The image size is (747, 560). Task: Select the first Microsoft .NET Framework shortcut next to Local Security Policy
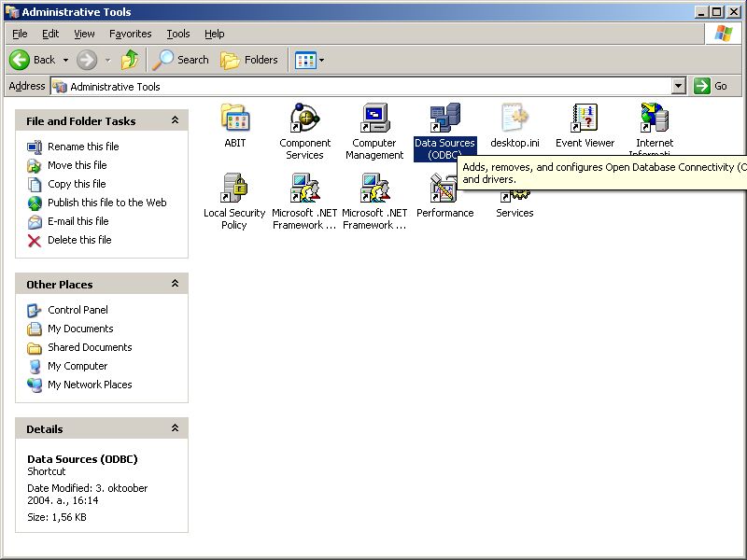click(305, 188)
